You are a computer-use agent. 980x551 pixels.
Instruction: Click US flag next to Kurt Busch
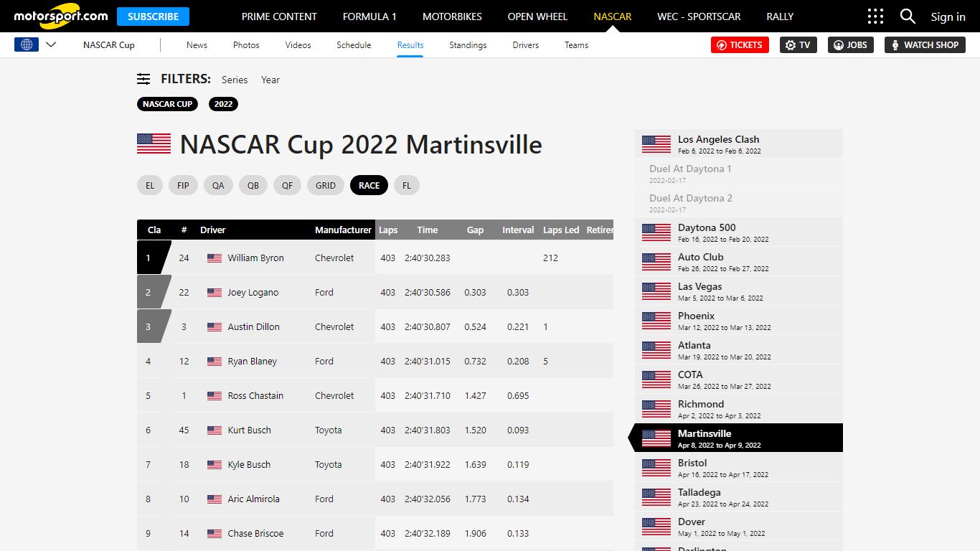pyautogui.click(x=215, y=430)
